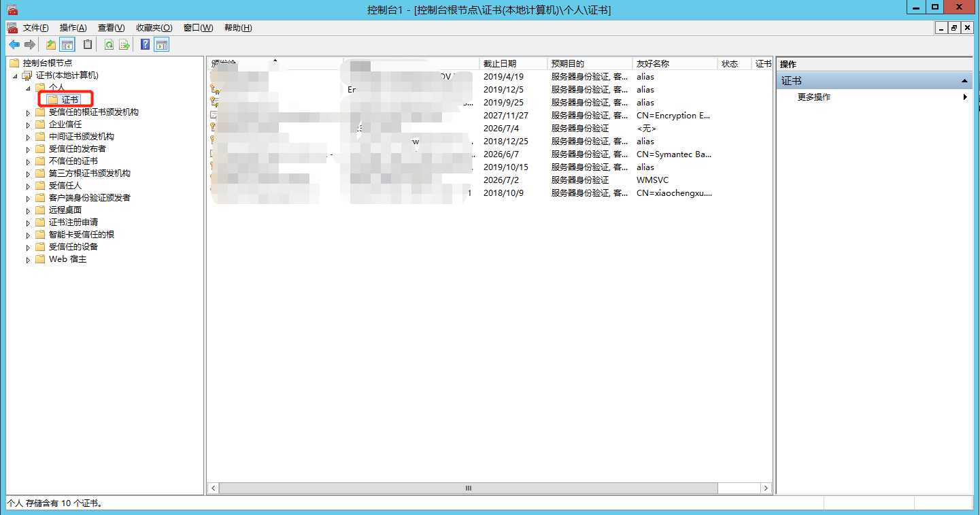
Task: Open Help with the question mark icon
Action: click(x=145, y=45)
